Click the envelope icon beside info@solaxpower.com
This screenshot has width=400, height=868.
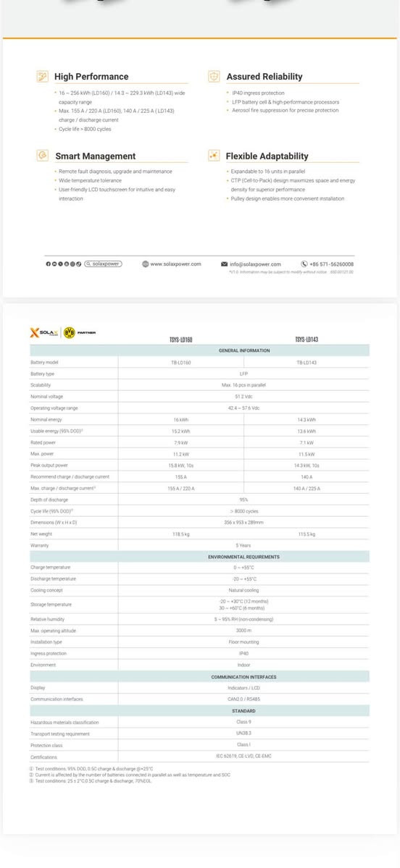coord(225,264)
